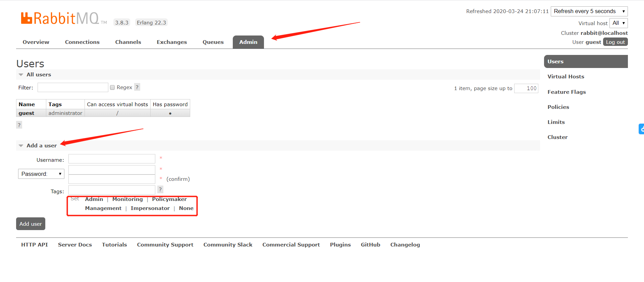
Task: Click the RabbitMQ logo
Action: (64, 18)
